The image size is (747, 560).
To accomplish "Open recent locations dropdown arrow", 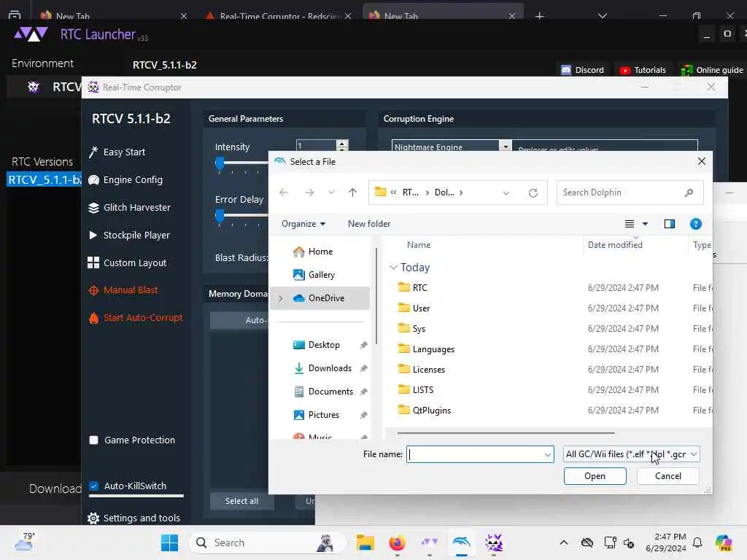I will 331,192.
